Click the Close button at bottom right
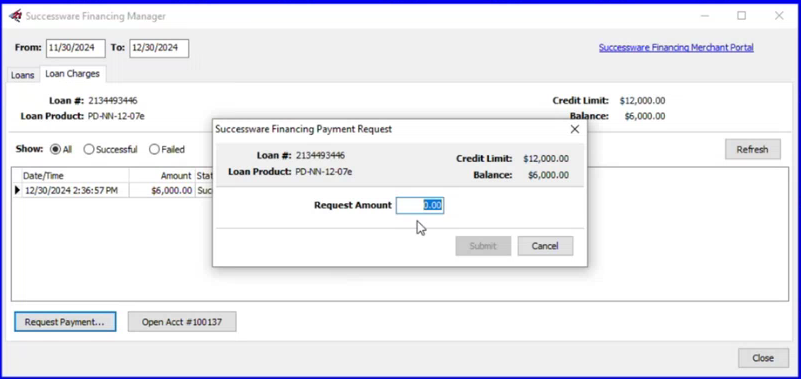This screenshot has height=379, width=801. point(763,358)
